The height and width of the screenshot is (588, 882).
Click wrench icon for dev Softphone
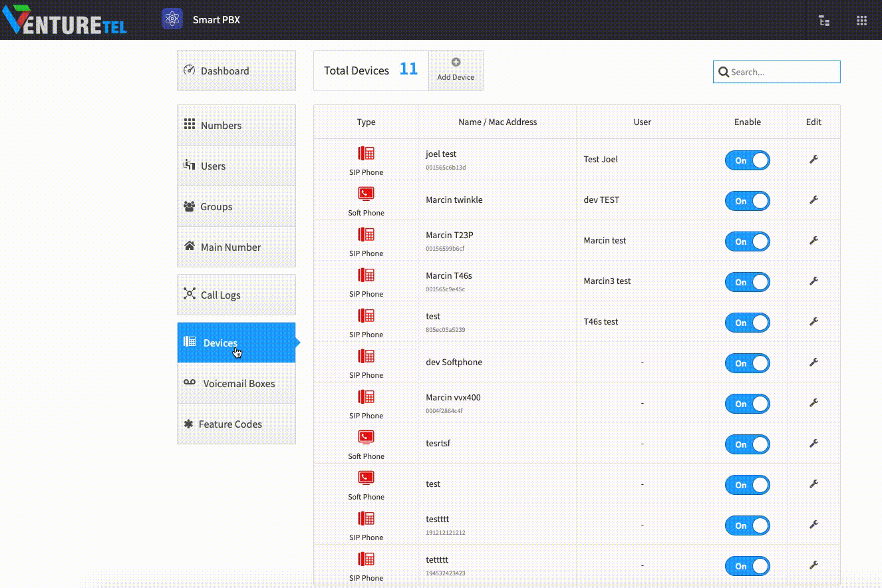(x=813, y=363)
